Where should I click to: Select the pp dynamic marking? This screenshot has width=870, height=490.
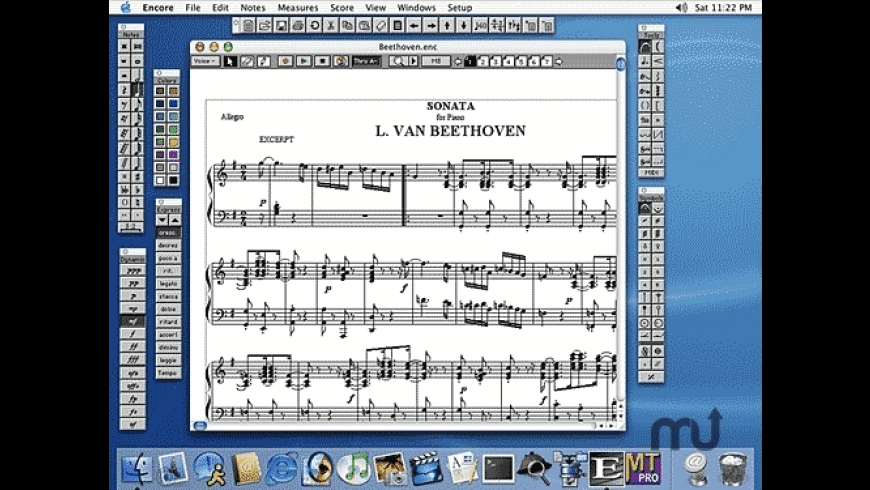coord(133,284)
